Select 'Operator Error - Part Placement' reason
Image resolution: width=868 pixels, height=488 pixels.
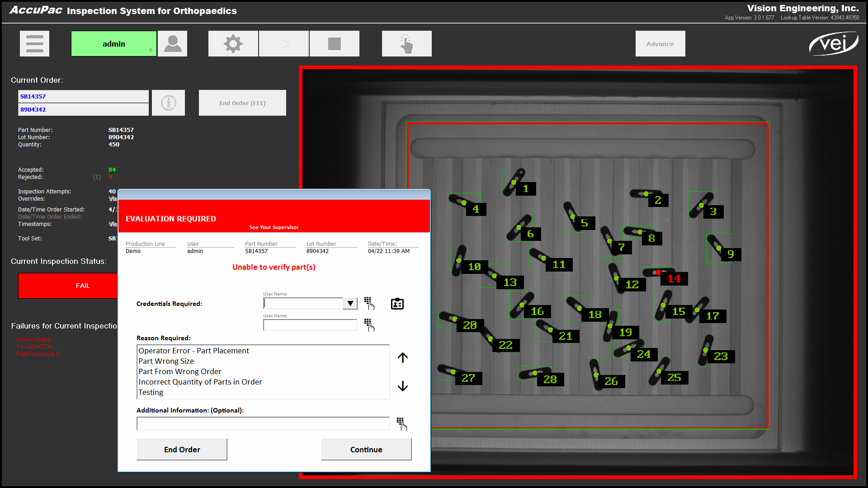193,351
